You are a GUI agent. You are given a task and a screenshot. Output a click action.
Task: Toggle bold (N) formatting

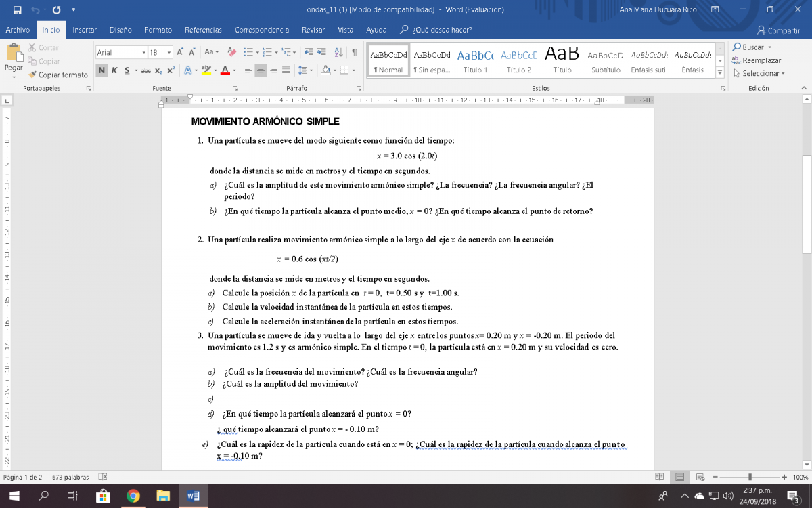(101, 70)
